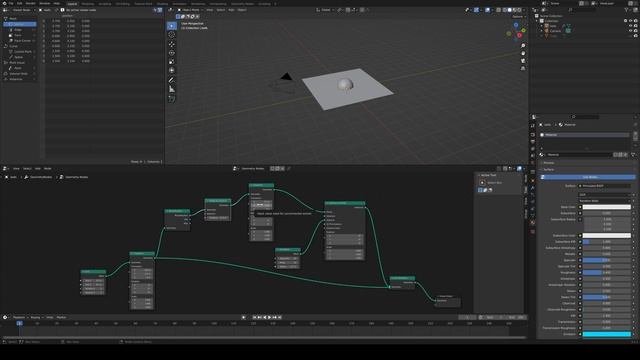
Task: Click the Base Color swatch in material
Action: 607,207
